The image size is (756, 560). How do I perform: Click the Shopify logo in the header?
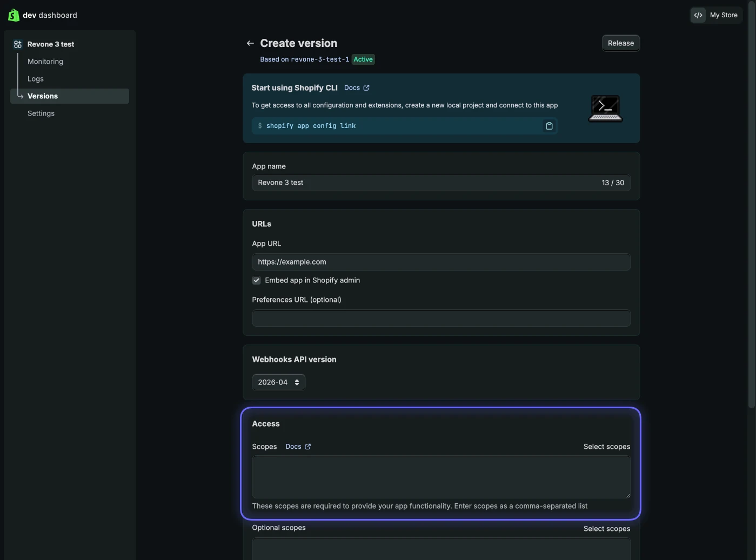[14, 15]
